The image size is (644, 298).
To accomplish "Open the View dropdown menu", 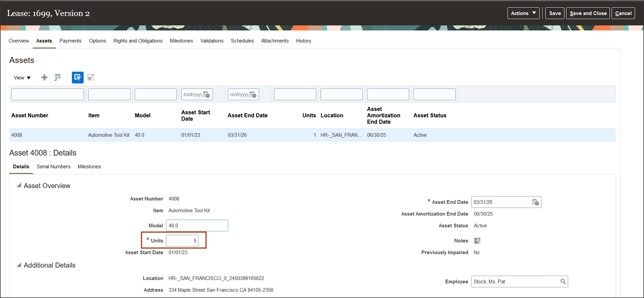I will pyautogui.click(x=22, y=78).
